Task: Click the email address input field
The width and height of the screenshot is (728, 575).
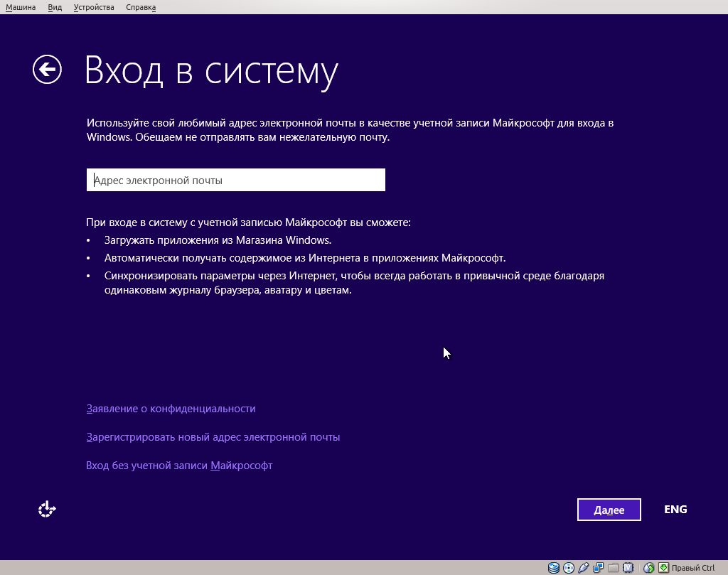Action: pos(235,180)
